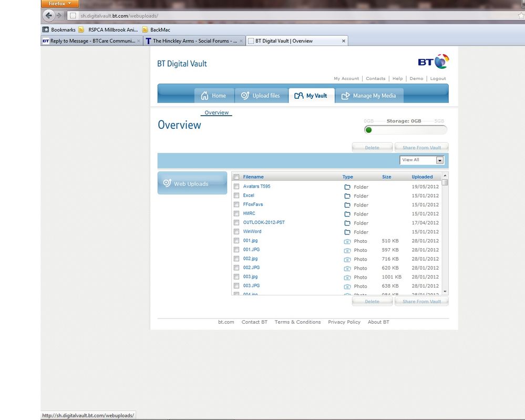Viewport: 525px width, 420px height.
Task: Sort by the Uploaded column header
Action: point(422,177)
